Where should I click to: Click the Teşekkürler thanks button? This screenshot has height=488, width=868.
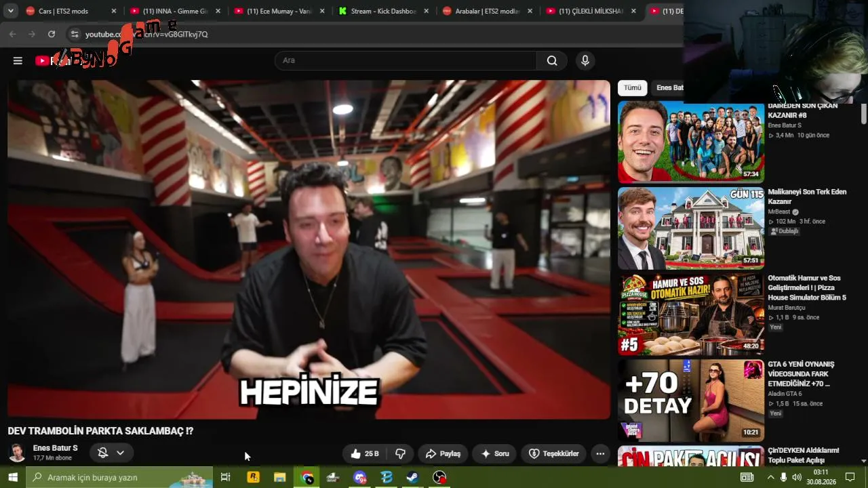[553, 453]
